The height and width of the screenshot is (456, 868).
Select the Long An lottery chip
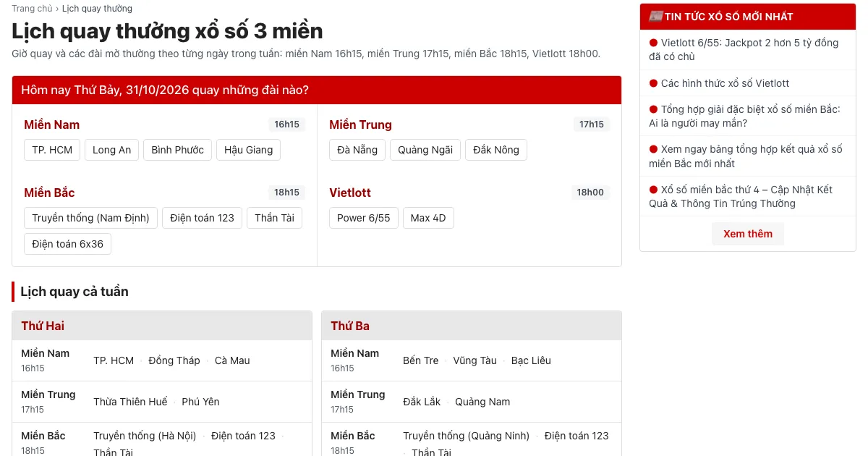click(x=112, y=150)
